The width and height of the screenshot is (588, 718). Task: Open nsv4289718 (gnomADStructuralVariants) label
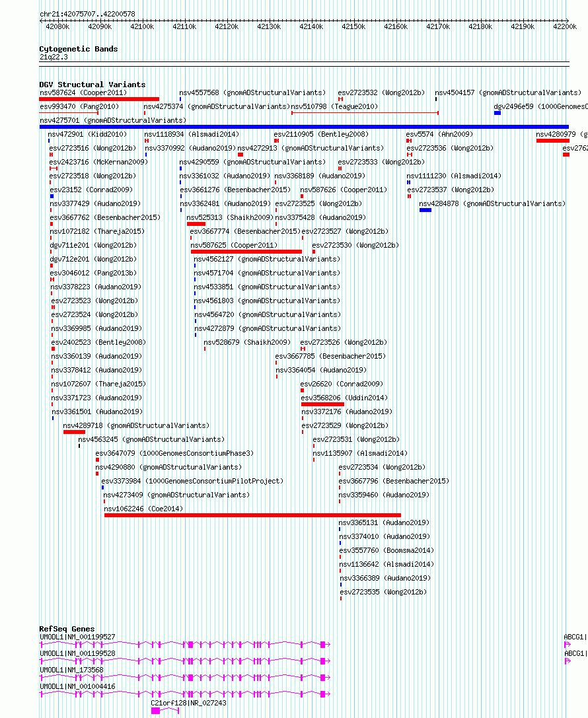tap(136, 425)
